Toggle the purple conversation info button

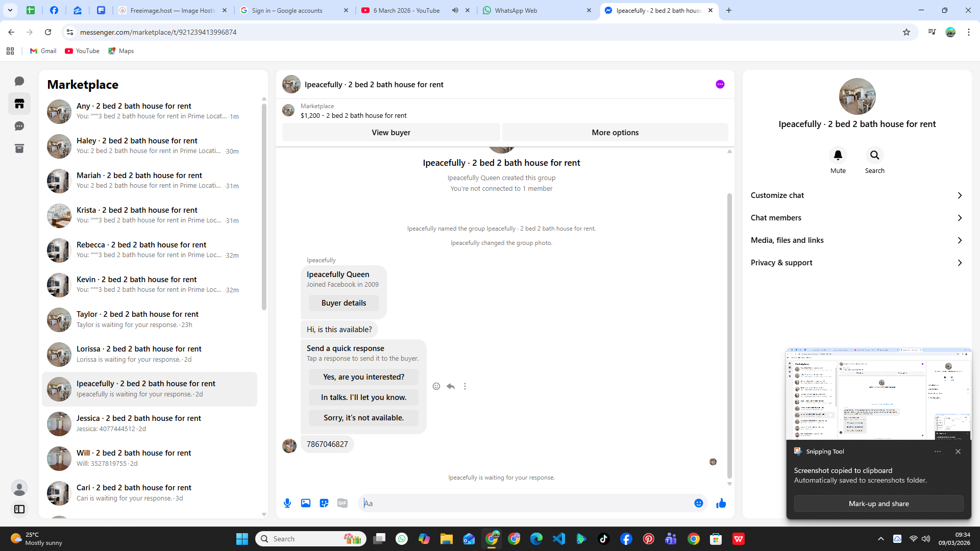pos(720,84)
